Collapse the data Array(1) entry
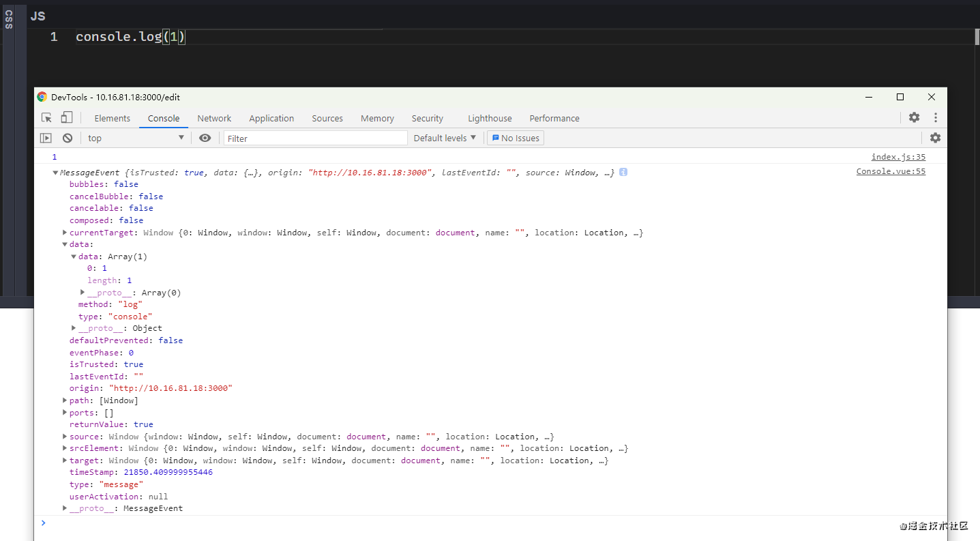980x541 pixels. (x=74, y=257)
